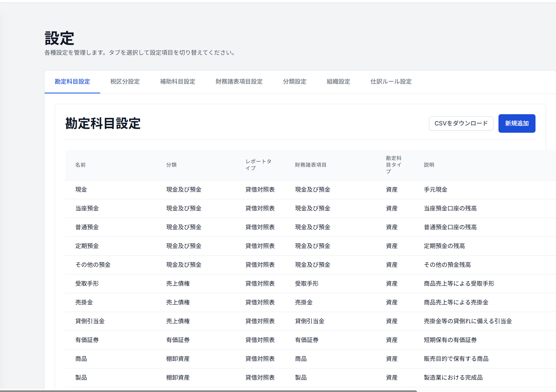The height and width of the screenshot is (392, 556).
Task: Open the 組織設定 tab
Action: pyautogui.click(x=338, y=82)
